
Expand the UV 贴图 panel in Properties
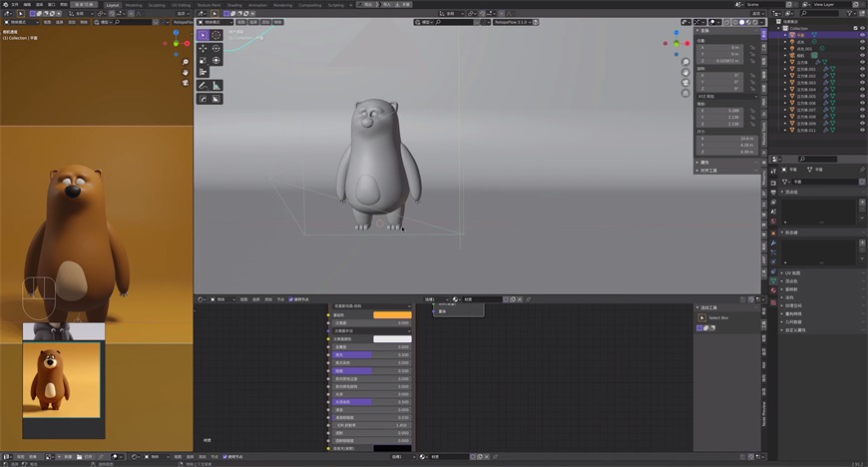click(822, 273)
